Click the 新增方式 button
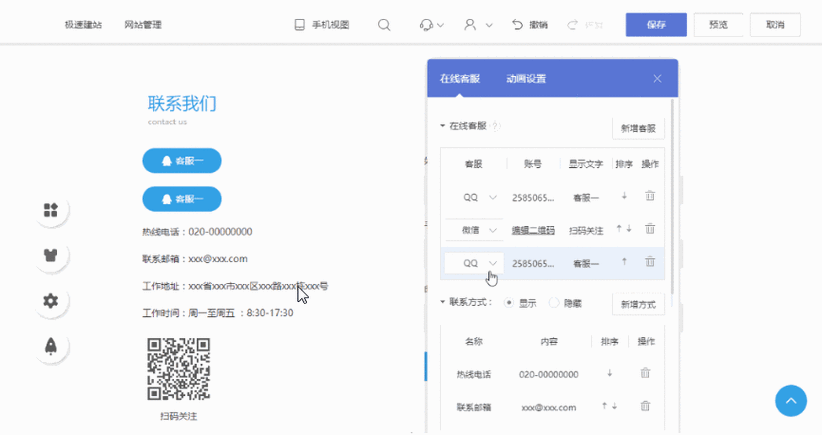Viewport: 822px width, 435px height. tap(638, 304)
